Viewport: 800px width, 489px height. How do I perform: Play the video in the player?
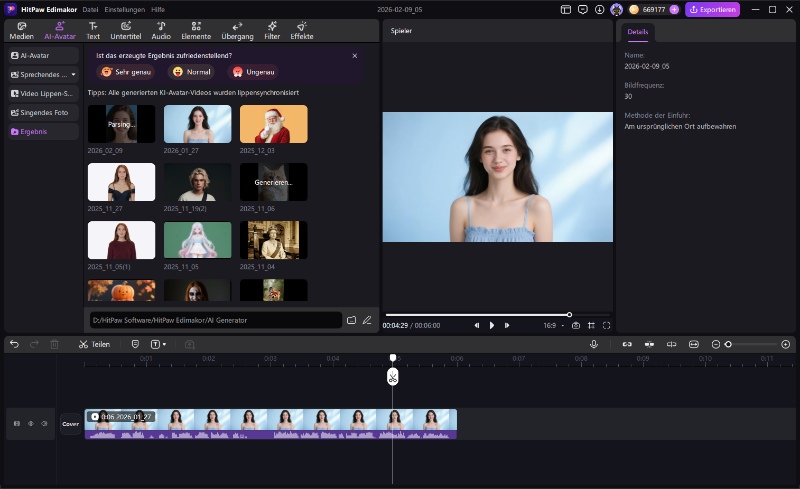(492, 325)
